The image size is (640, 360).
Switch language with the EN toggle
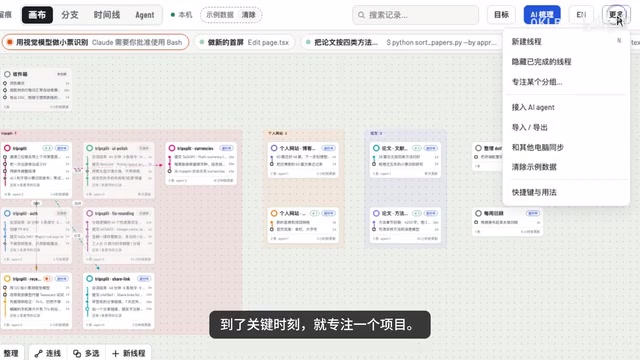click(581, 15)
